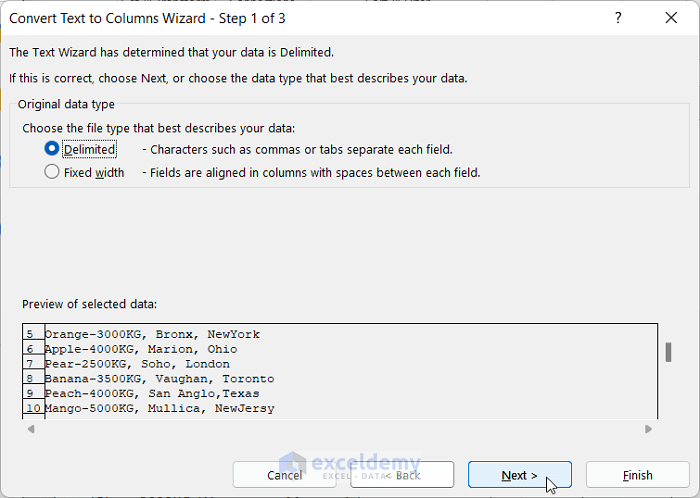Select the Delimited radio option

(x=53, y=149)
